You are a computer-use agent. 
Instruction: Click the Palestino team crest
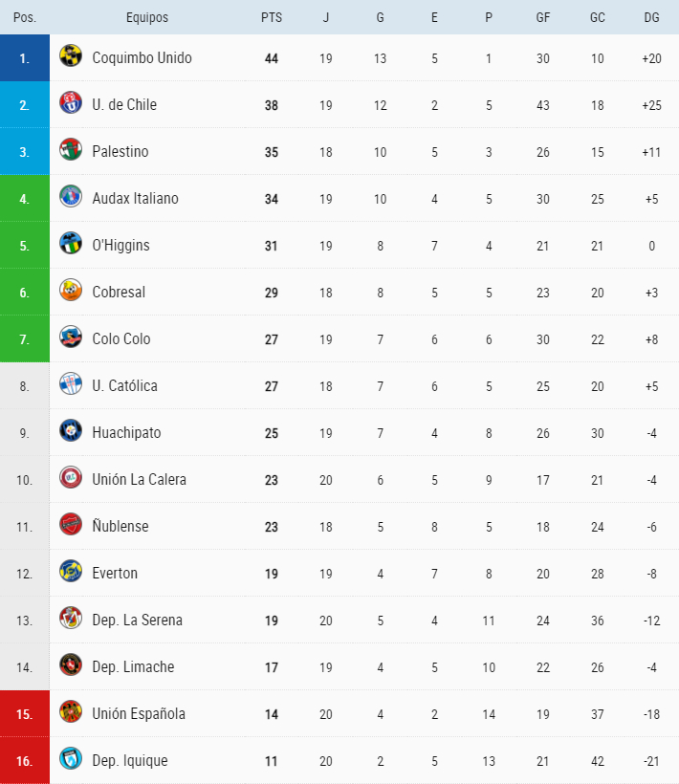70,151
